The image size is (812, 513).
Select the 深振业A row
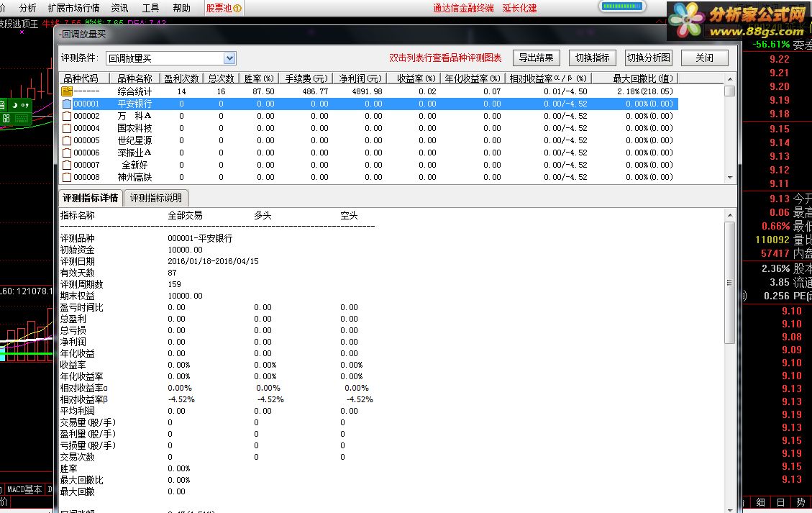[x=369, y=153]
